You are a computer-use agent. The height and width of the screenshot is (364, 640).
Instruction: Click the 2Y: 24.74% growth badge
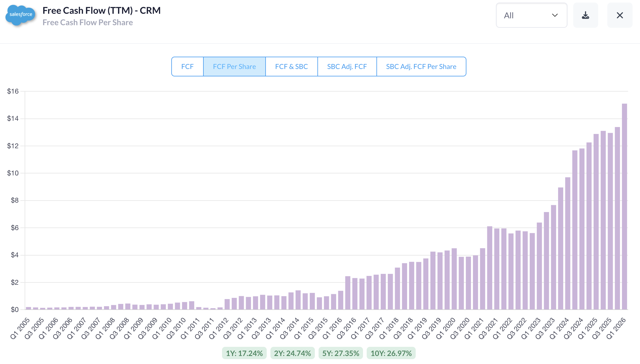[292, 353]
